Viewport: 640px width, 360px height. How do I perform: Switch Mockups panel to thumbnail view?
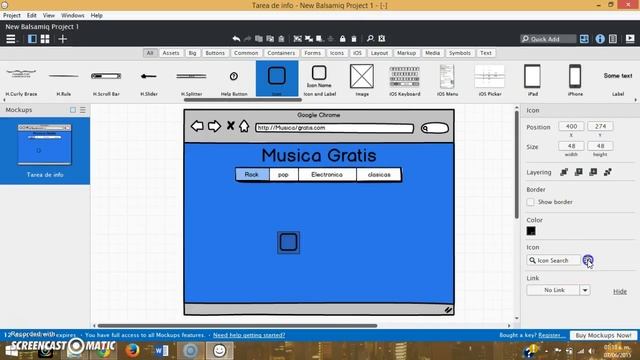pyautogui.click(x=73, y=110)
